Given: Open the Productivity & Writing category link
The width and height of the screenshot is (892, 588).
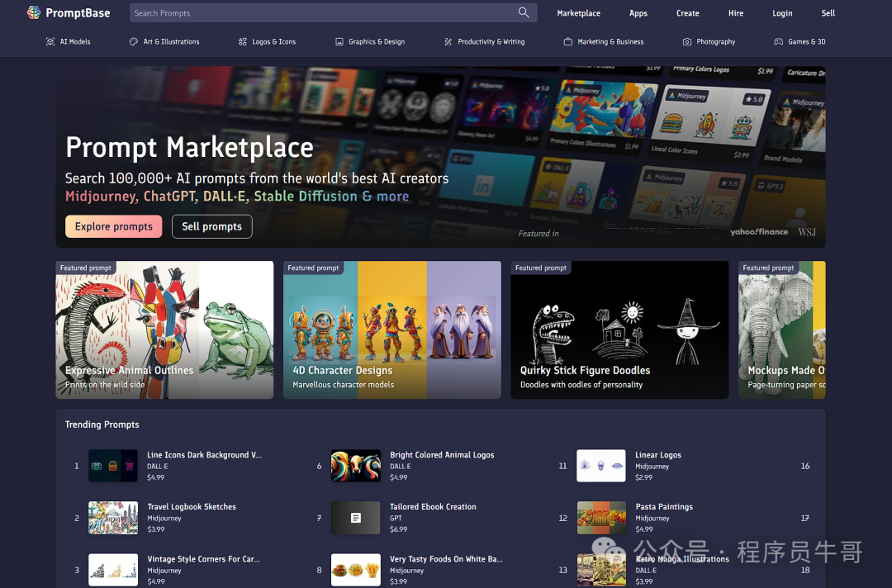Looking at the screenshot, I should tap(491, 41).
